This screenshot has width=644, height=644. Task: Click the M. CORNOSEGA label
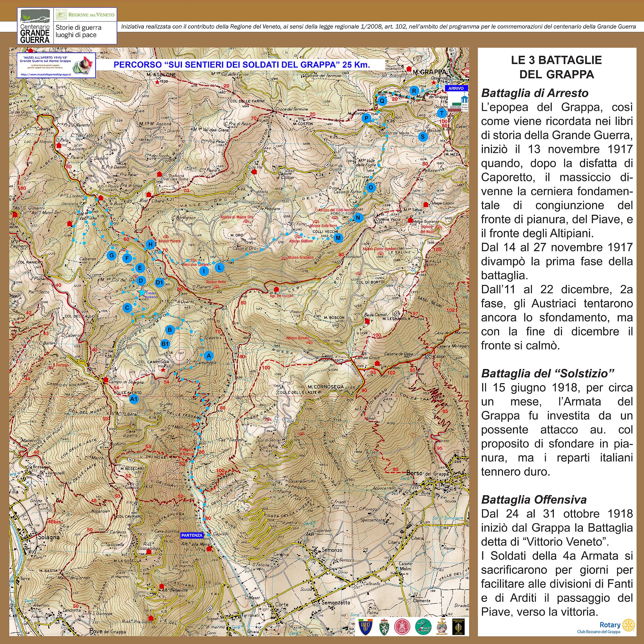click(x=326, y=387)
